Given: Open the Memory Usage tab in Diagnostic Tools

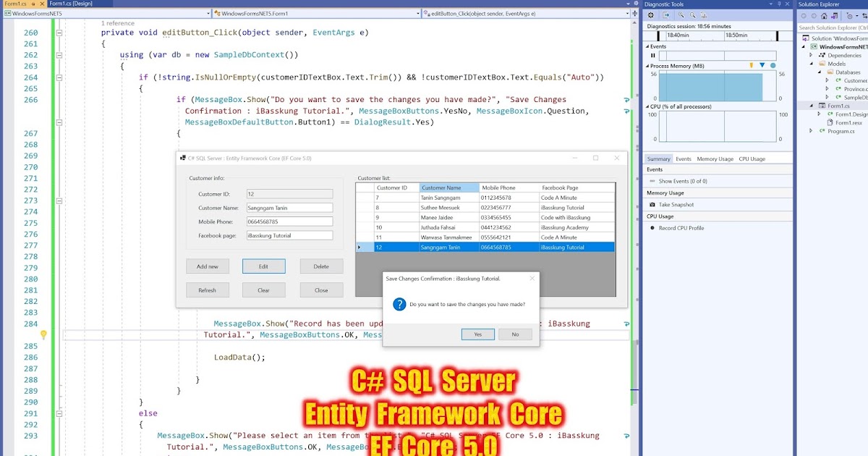Looking at the screenshot, I should click(715, 159).
